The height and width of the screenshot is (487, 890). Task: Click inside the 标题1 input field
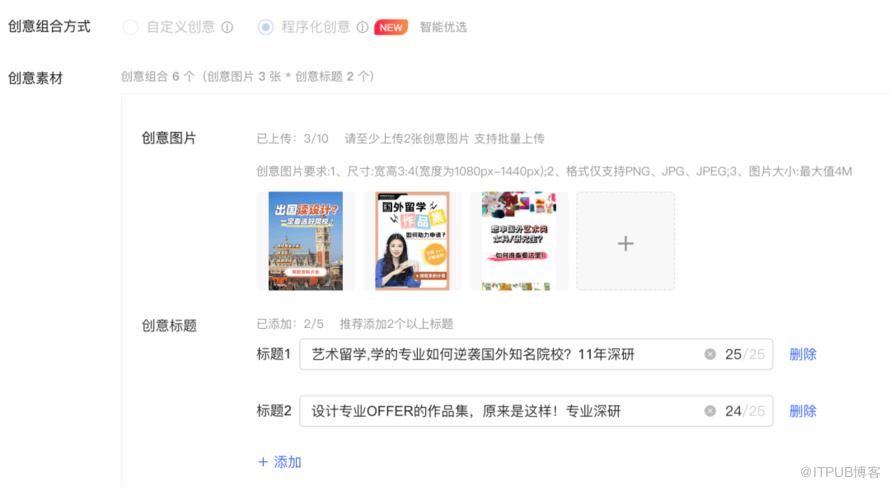536,354
